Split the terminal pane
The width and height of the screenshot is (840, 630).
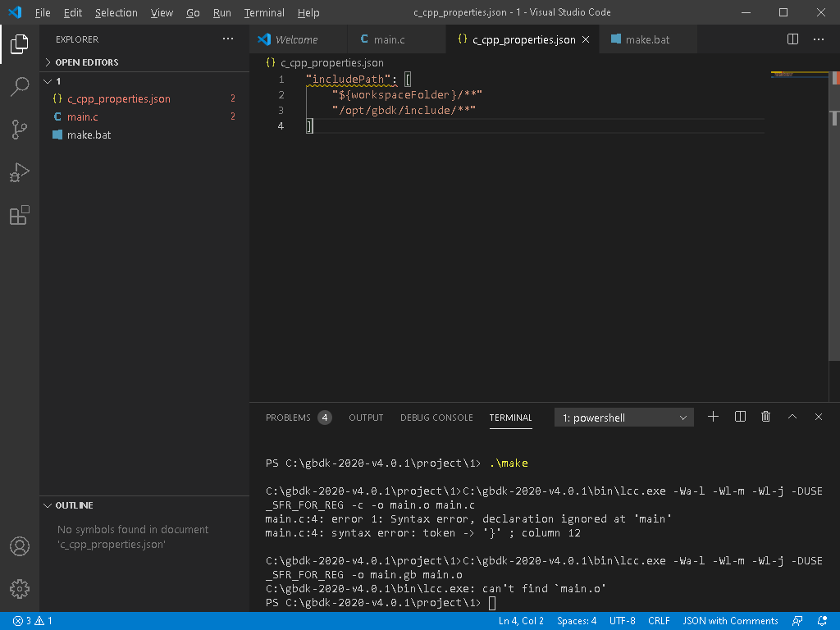741,417
